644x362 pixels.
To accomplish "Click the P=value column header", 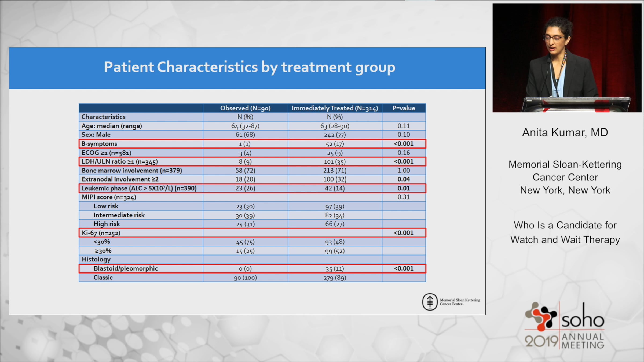I will [x=404, y=108].
